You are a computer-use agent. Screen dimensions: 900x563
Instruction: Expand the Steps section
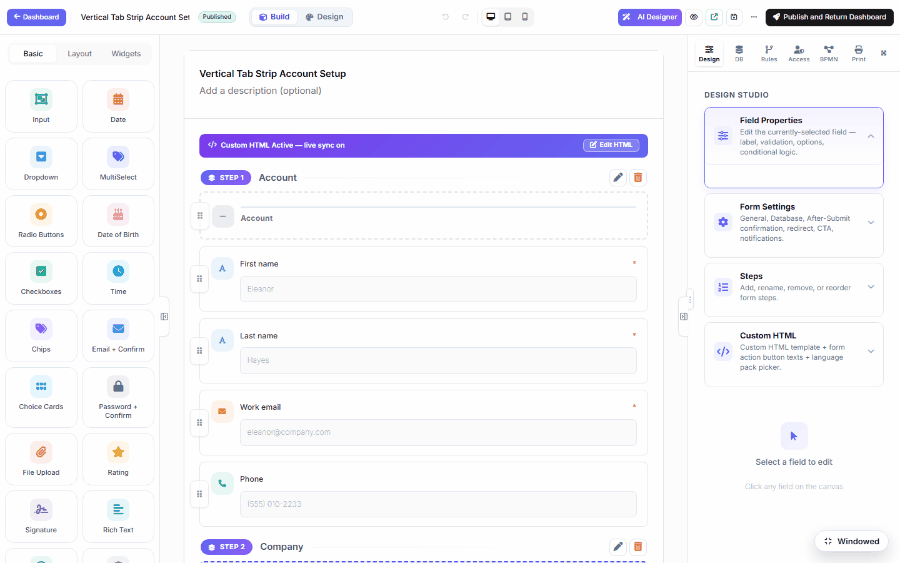793,289
